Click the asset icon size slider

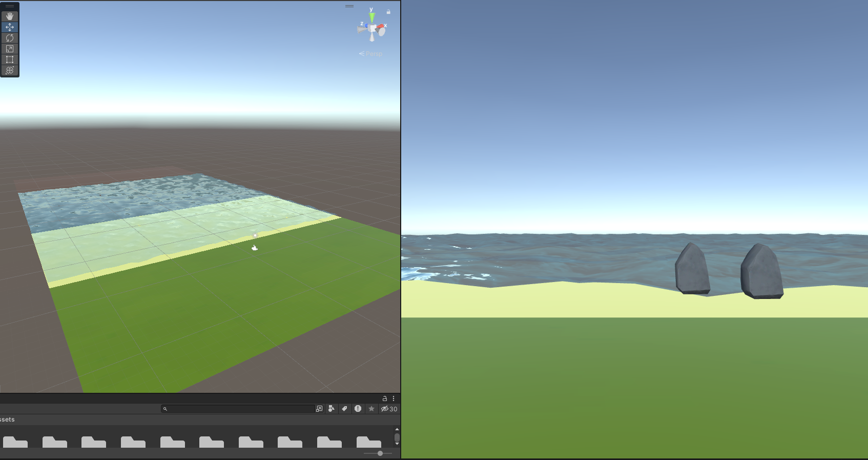coord(380,453)
